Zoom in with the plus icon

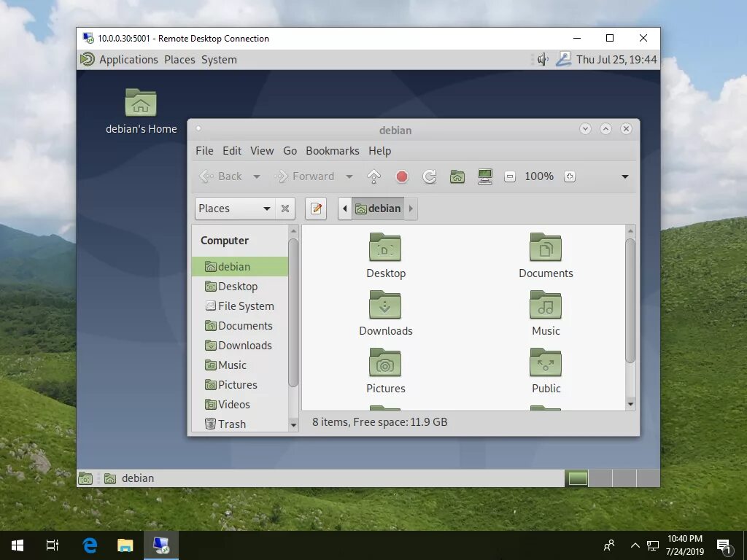569,176
